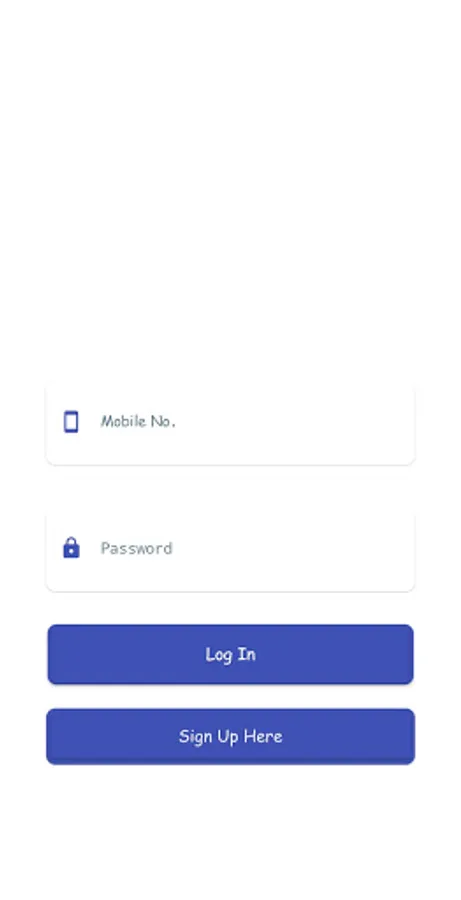Activate the phone number entry box

click(230, 423)
